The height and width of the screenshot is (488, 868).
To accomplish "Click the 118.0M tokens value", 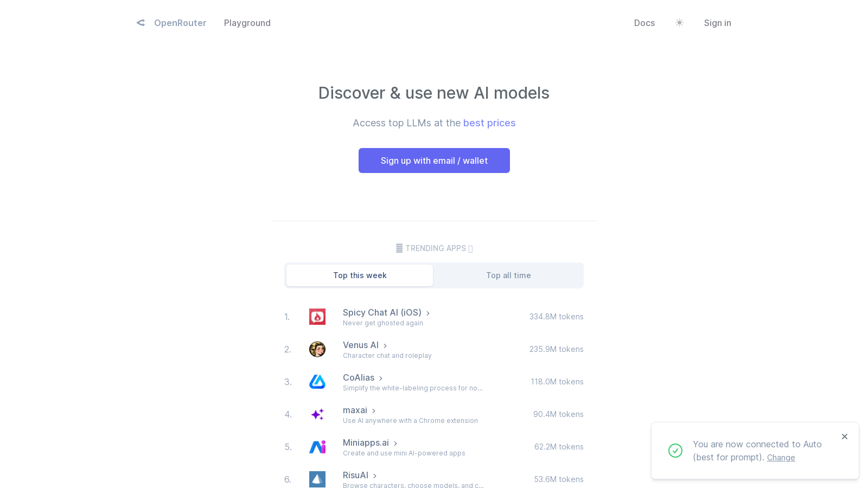I will click(x=557, y=382).
